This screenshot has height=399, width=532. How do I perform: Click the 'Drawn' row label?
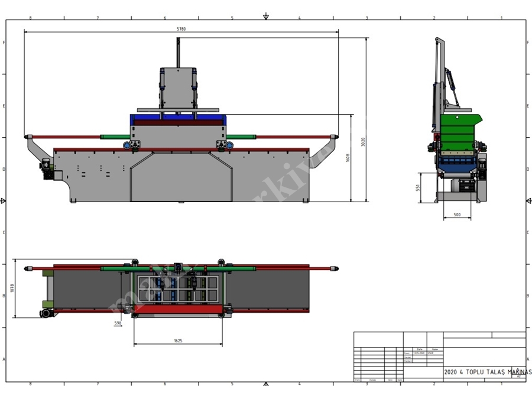(407, 353)
